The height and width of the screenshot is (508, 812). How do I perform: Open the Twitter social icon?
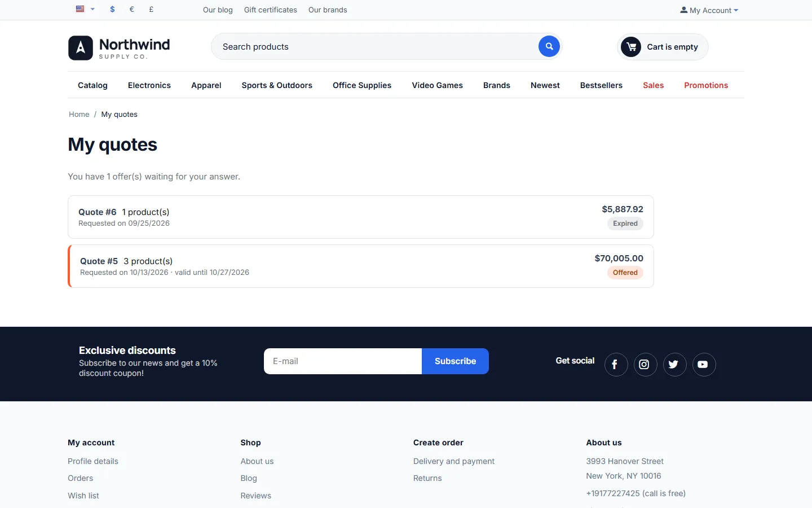pos(674,365)
